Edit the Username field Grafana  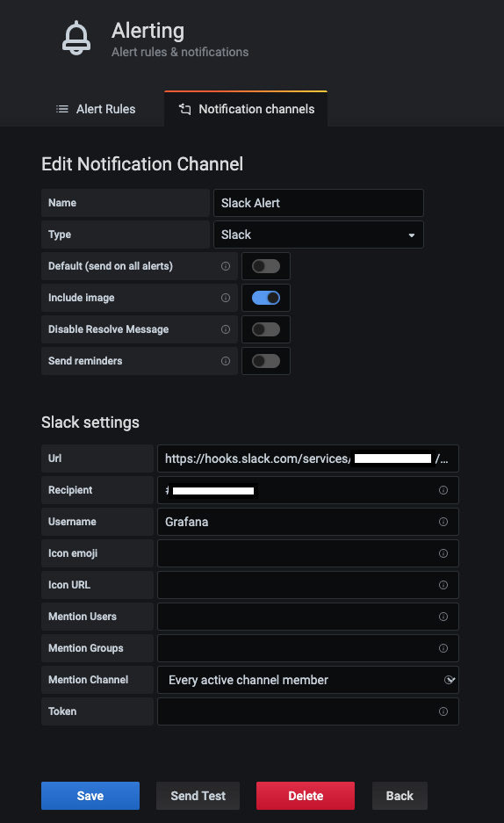coord(308,522)
